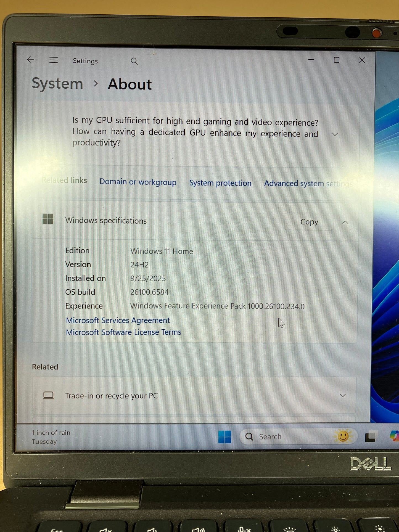The width and height of the screenshot is (399, 532).
Task: Launch Copilot from the taskbar
Action: (394, 436)
